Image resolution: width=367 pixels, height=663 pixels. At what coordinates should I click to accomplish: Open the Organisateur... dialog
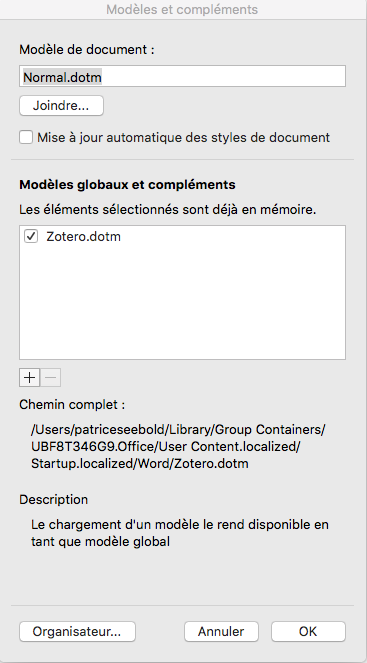point(77,632)
